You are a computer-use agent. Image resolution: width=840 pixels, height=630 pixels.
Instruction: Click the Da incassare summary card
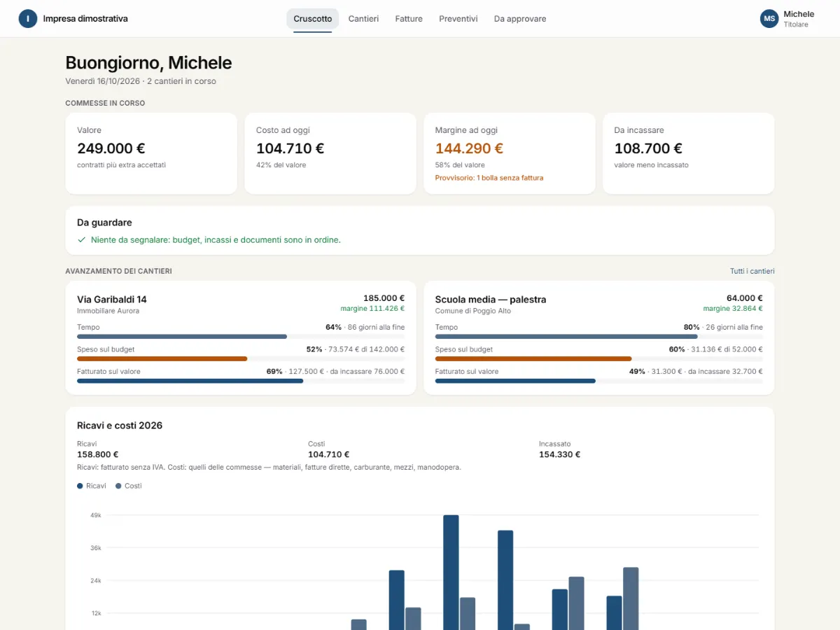[x=689, y=153]
